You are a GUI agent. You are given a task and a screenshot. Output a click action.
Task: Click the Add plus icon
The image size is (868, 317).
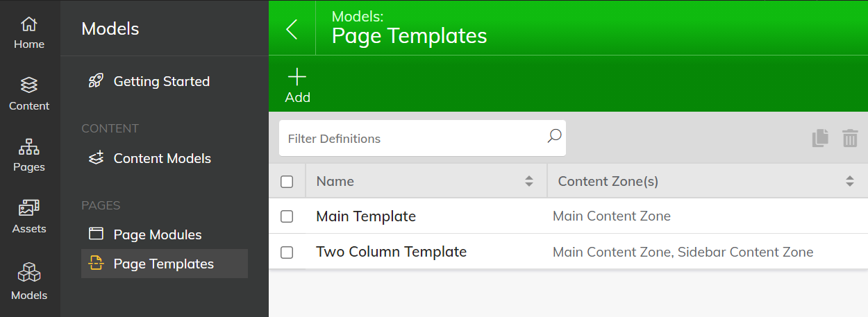297,76
